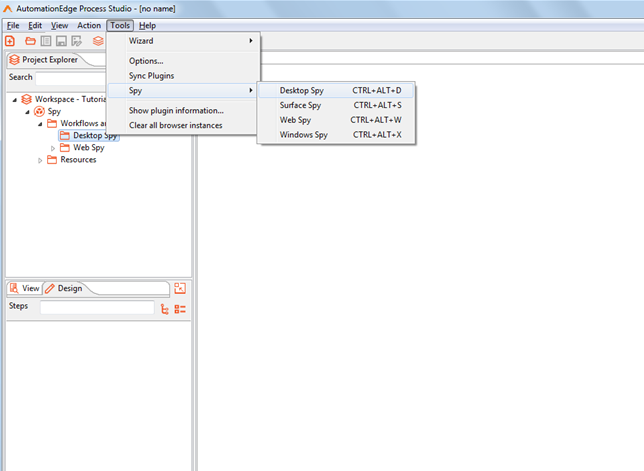Open the Edit menu
Image resolution: width=644 pixels, height=471 pixels.
(x=35, y=25)
